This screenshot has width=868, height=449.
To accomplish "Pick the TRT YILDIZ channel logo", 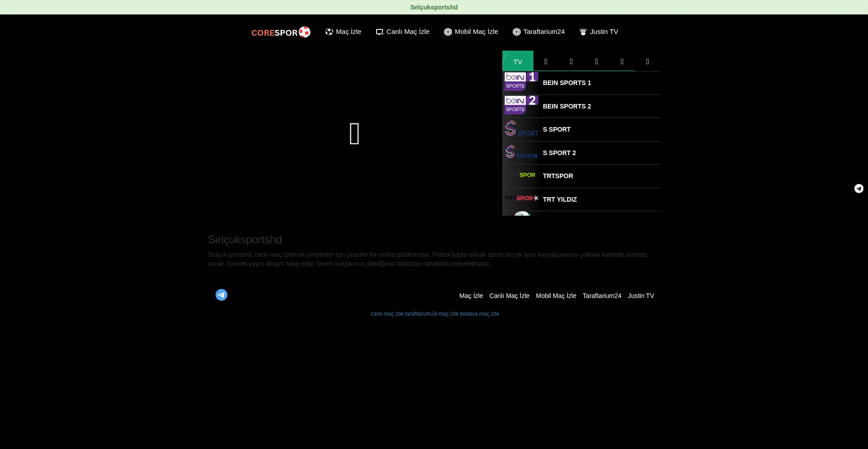I will 521,199.
